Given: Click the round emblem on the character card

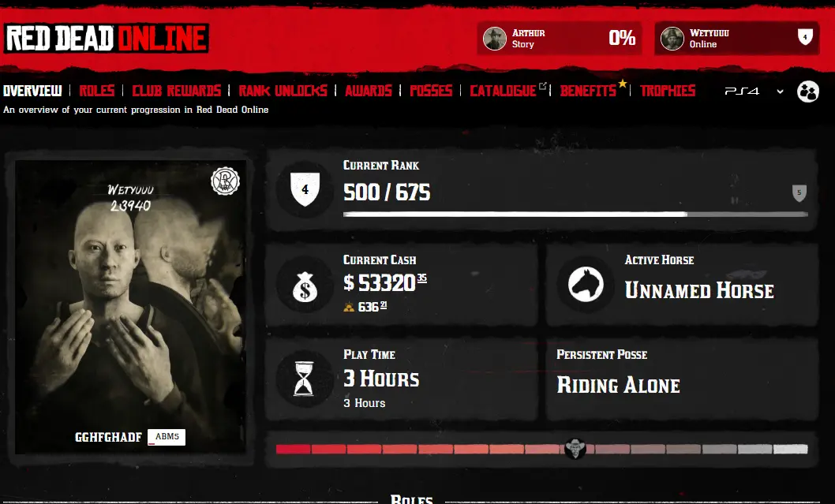Looking at the screenshot, I should pyautogui.click(x=225, y=181).
